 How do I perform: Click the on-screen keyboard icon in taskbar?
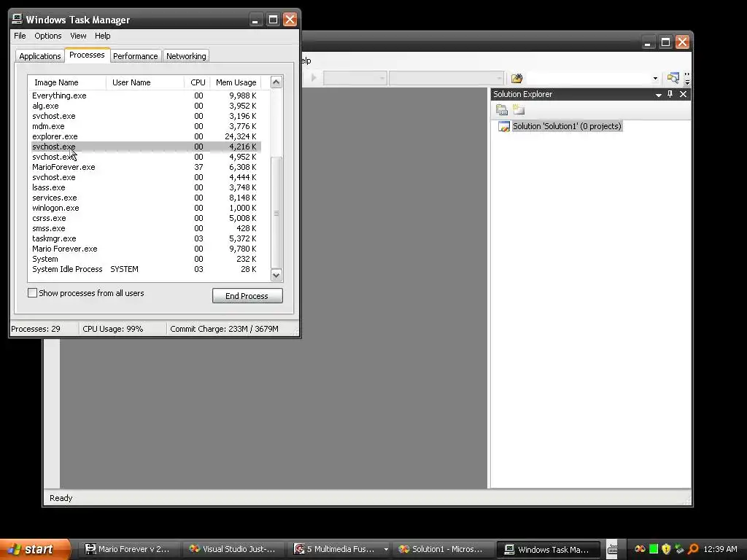click(613, 549)
